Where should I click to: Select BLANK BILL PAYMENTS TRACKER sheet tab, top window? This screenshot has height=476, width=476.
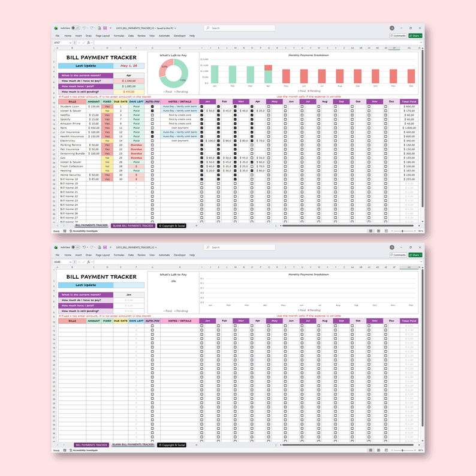pos(133,225)
